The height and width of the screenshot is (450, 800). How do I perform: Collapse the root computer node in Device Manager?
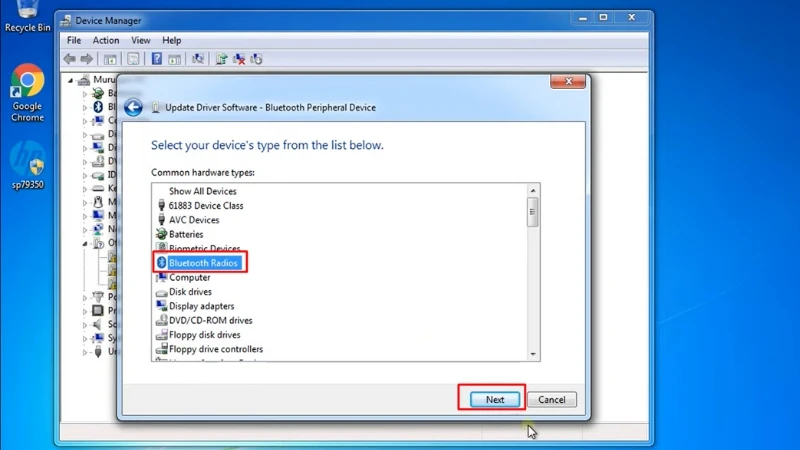tap(70, 80)
